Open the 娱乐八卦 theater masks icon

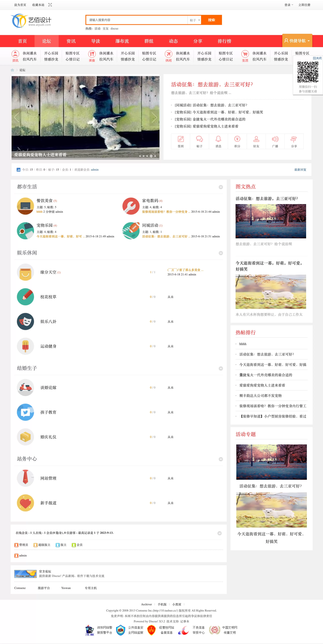25,321
